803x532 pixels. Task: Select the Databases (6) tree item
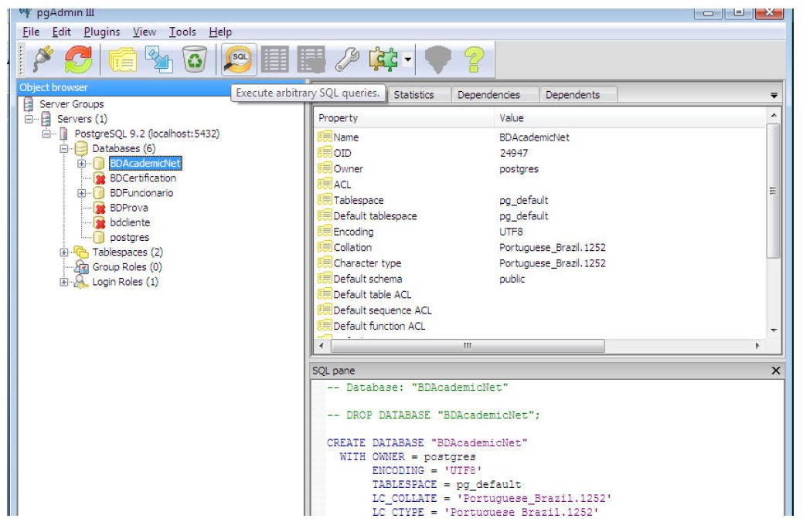pyautogui.click(x=124, y=148)
